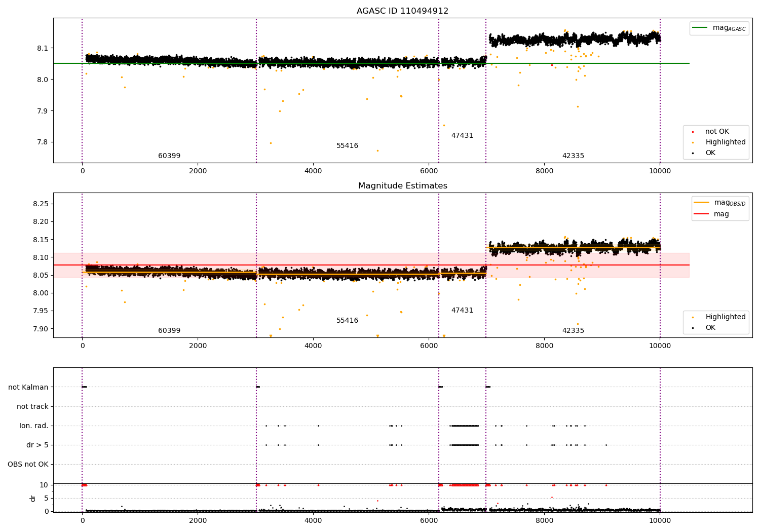Click the 'OBS not OK' row label
The height and width of the screenshot is (532, 760).
tap(28, 465)
